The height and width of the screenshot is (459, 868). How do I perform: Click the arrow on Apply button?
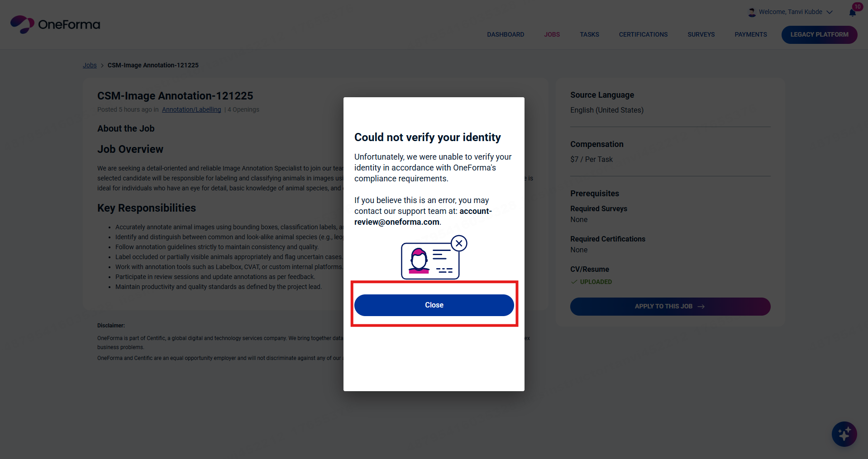701,307
